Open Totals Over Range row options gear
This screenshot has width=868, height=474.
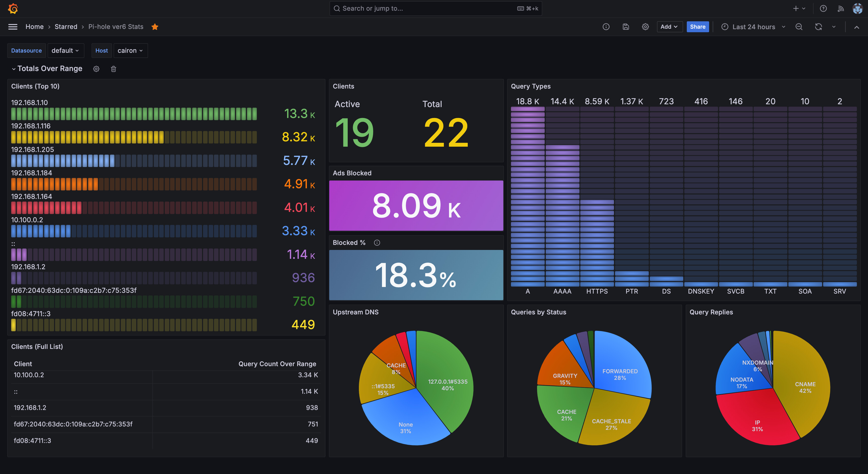click(x=96, y=69)
